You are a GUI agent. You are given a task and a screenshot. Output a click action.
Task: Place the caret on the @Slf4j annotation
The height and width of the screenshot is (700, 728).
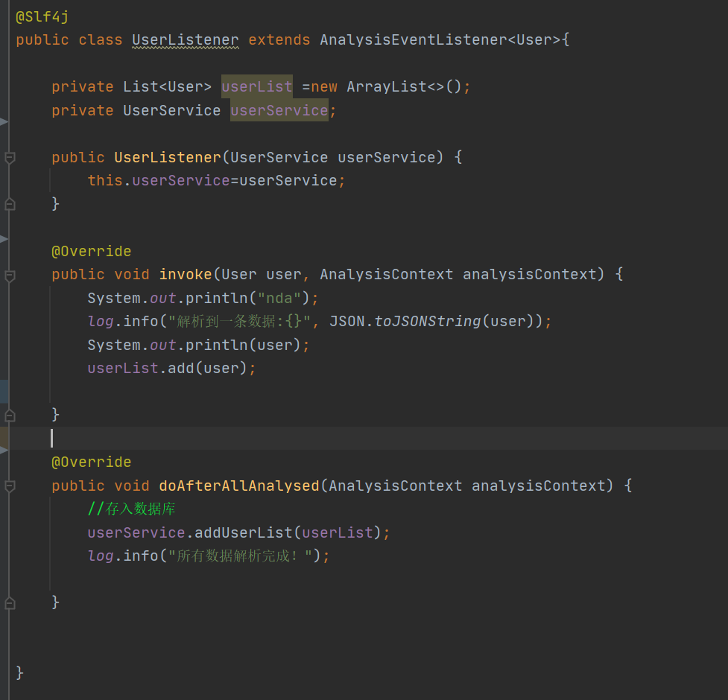click(x=41, y=16)
